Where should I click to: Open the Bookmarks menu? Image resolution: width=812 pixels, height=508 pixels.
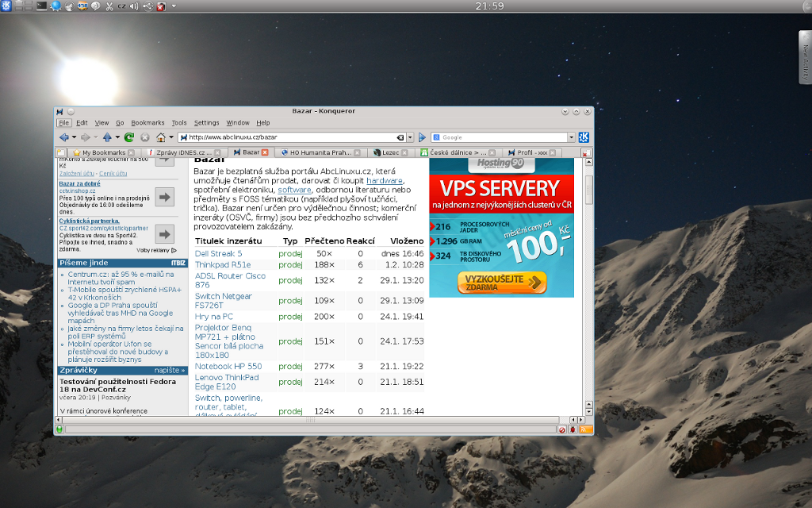[147, 123]
